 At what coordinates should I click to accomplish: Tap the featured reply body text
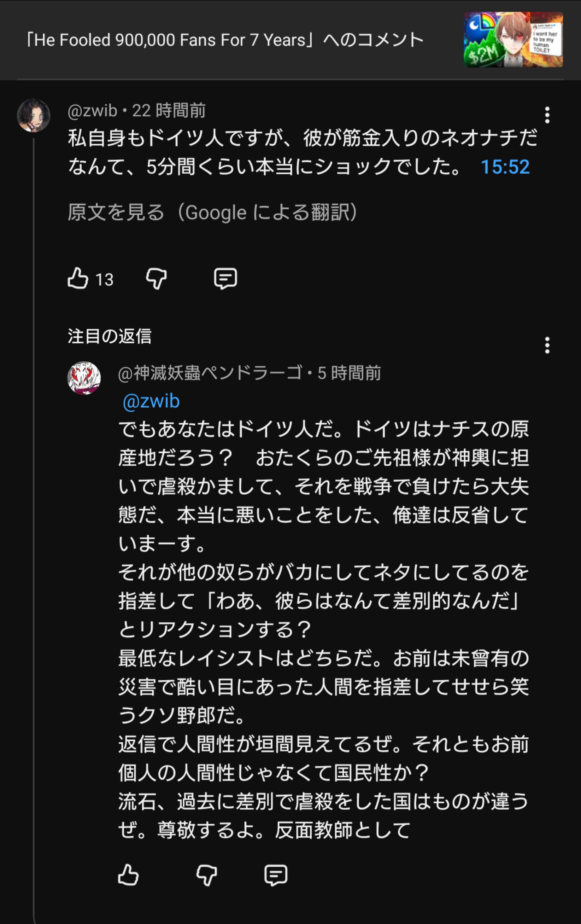click(323, 629)
